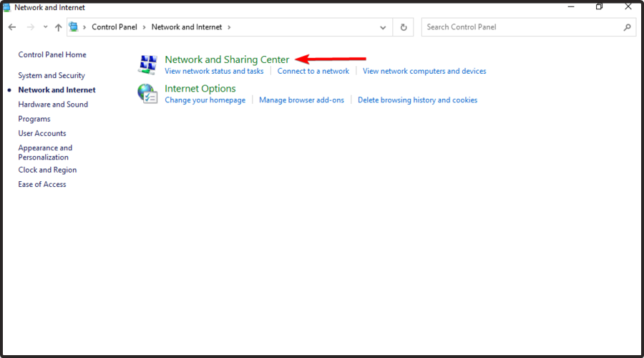644x358 pixels.
Task: Open the recent locations dropdown arrow
Action: [x=45, y=27]
